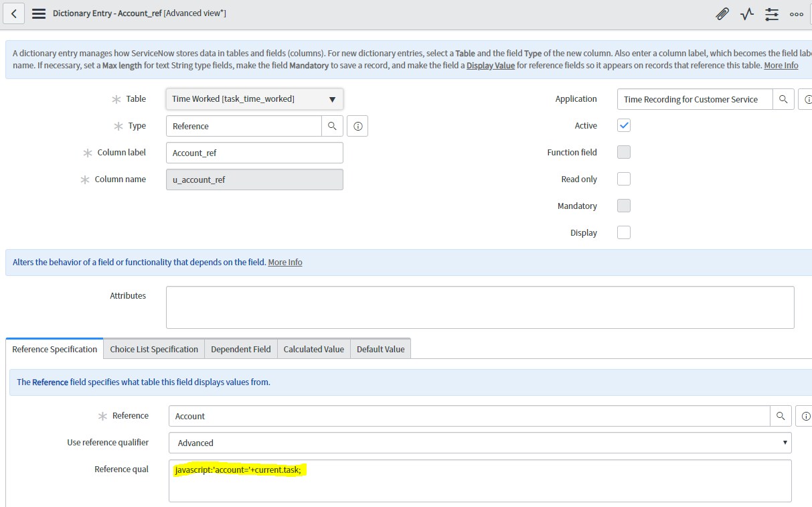Click the back chevron arrow
Screen dimensions: 812x507
(13, 13)
